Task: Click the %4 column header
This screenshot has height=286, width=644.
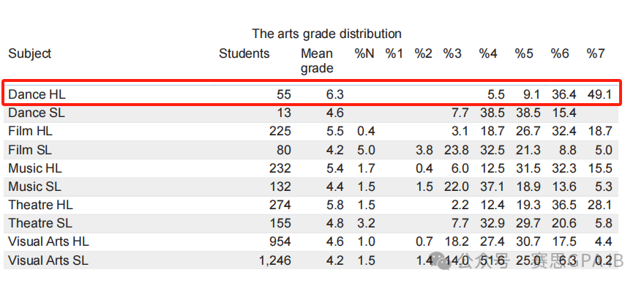Action: 488,53
